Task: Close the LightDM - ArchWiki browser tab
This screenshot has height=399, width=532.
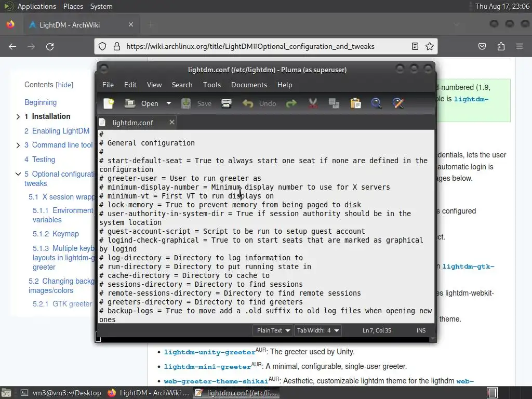Action: (x=131, y=25)
